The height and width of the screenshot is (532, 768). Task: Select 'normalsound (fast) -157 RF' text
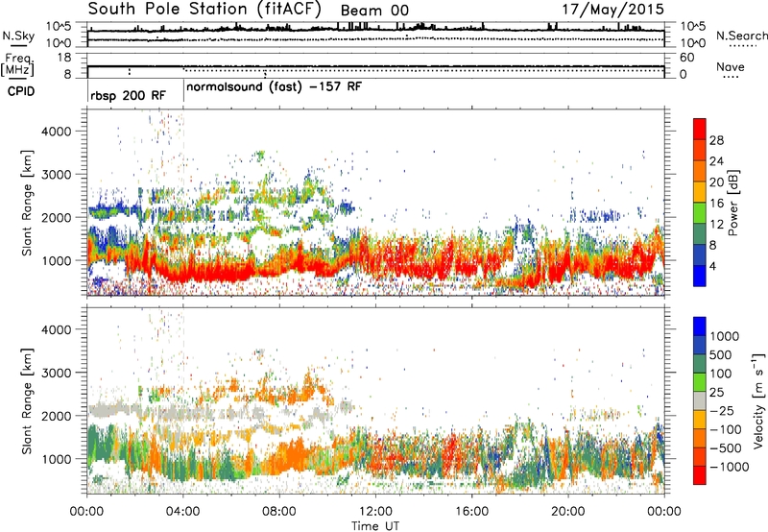(275, 87)
